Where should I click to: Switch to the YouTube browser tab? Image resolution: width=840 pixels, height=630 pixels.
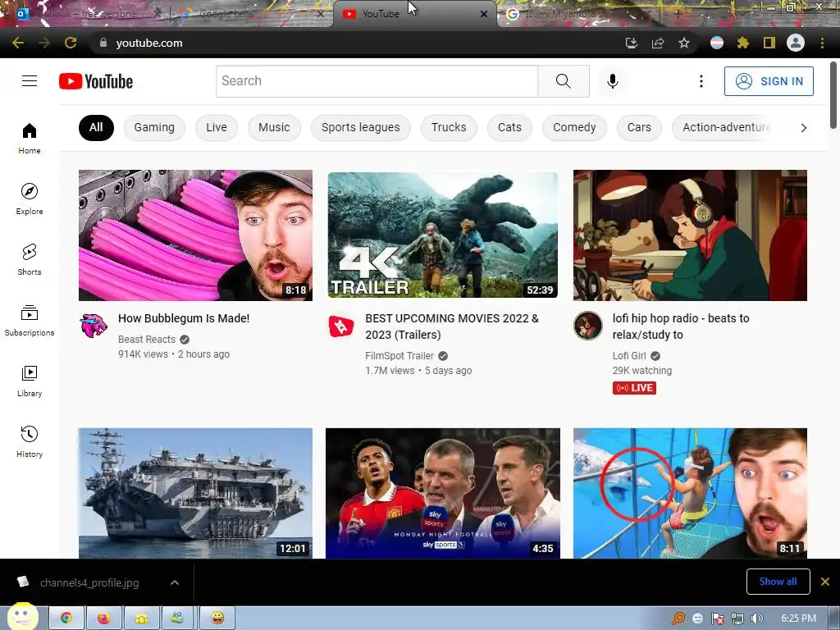[415, 14]
